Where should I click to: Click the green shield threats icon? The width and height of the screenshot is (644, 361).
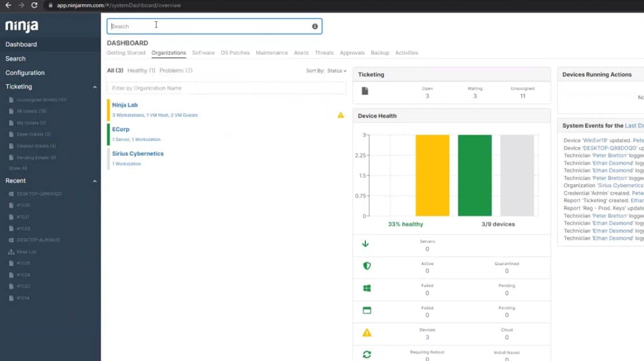[x=367, y=266]
